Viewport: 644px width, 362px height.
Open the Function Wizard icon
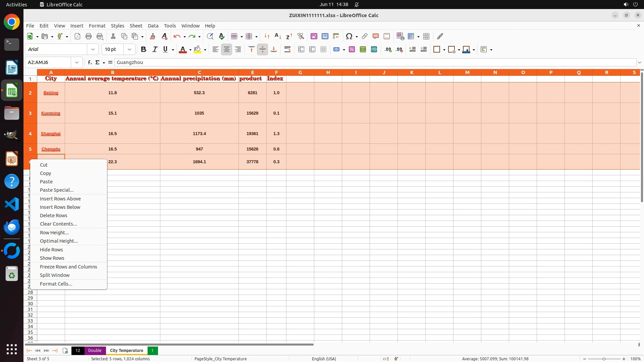tap(90, 62)
